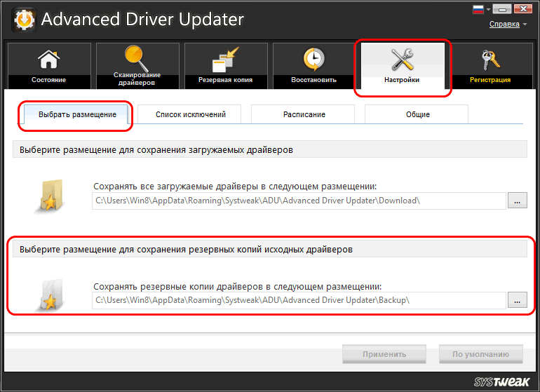Screen dimensions: 540x392
Task: Open the Настройки tools tab
Action: [x=403, y=65]
